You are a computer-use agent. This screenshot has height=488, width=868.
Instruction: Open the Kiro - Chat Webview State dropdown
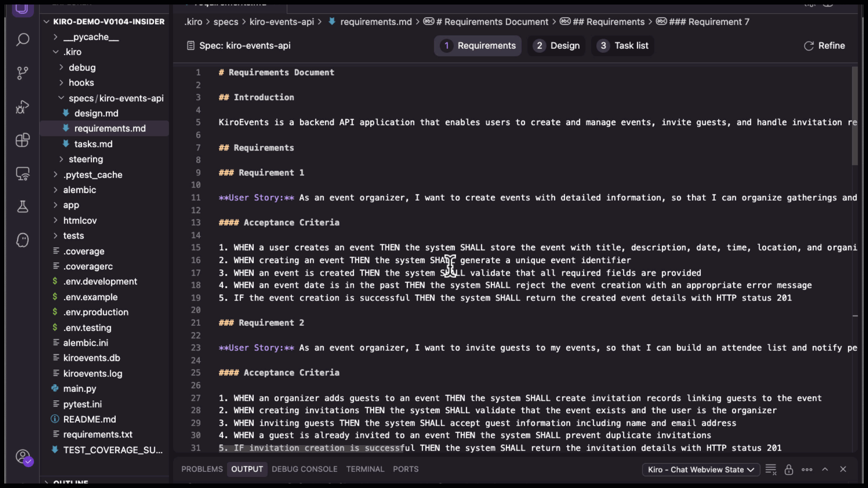[x=700, y=469]
